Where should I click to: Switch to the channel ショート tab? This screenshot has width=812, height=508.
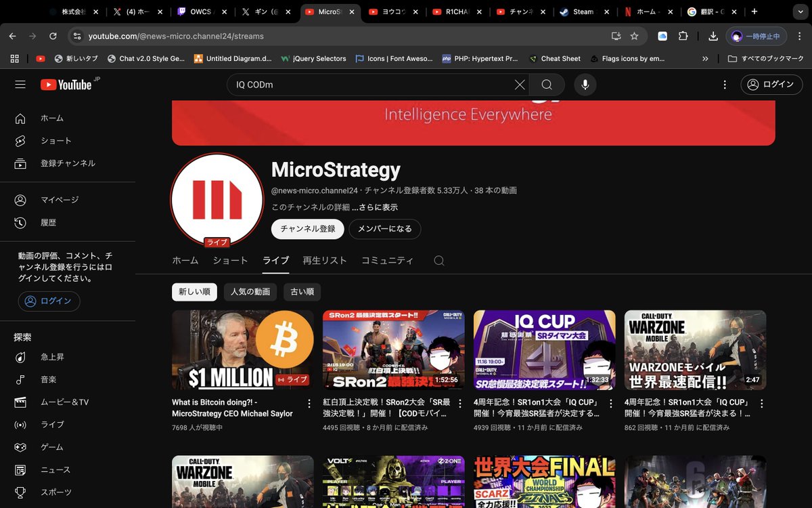click(230, 261)
